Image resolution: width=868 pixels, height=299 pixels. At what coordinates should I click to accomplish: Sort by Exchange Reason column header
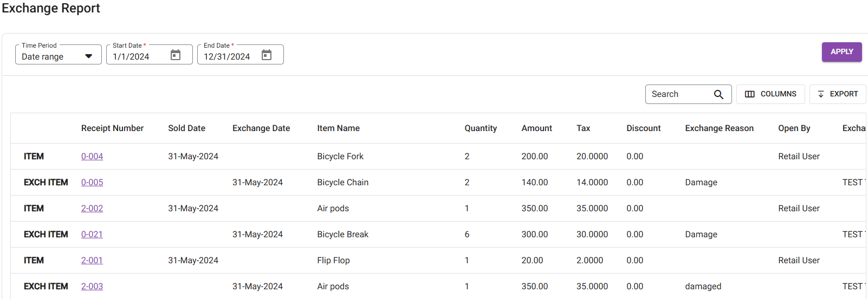pyautogui.click(x=719, y=128)
